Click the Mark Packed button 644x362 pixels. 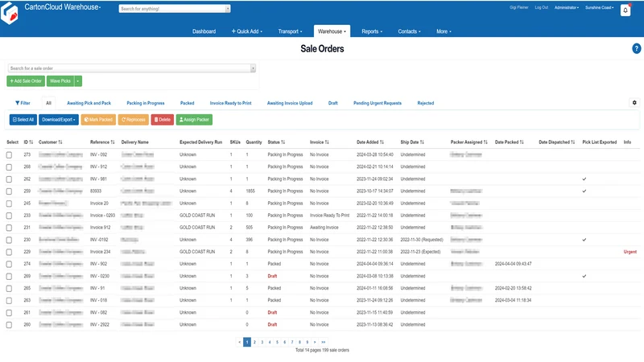click(98, 119)
